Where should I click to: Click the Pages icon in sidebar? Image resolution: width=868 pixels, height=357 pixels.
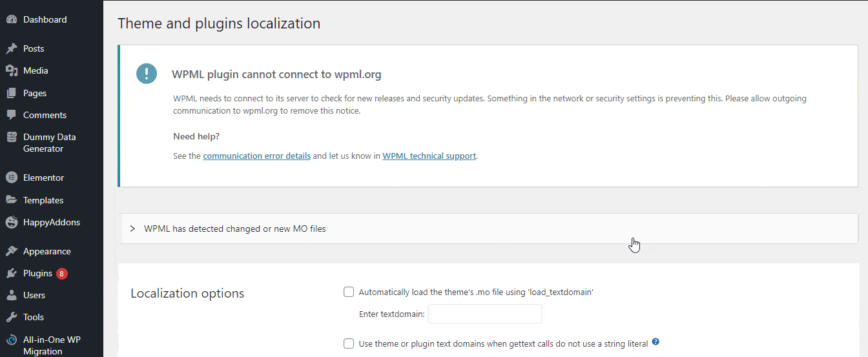[11, 94]
